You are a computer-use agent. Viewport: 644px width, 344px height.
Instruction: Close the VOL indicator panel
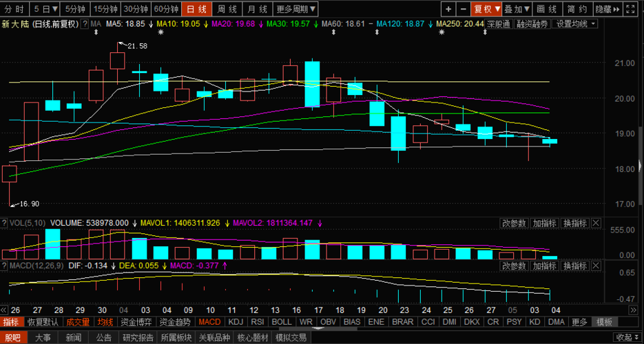(596, 223)
